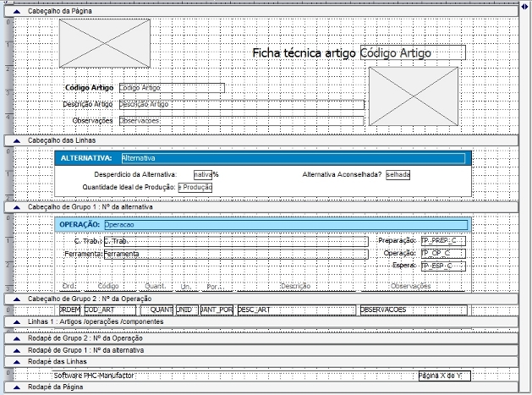The image size is (532, 395).
Task: Select the 'Por...' column heading
Action: pos(216,287)
